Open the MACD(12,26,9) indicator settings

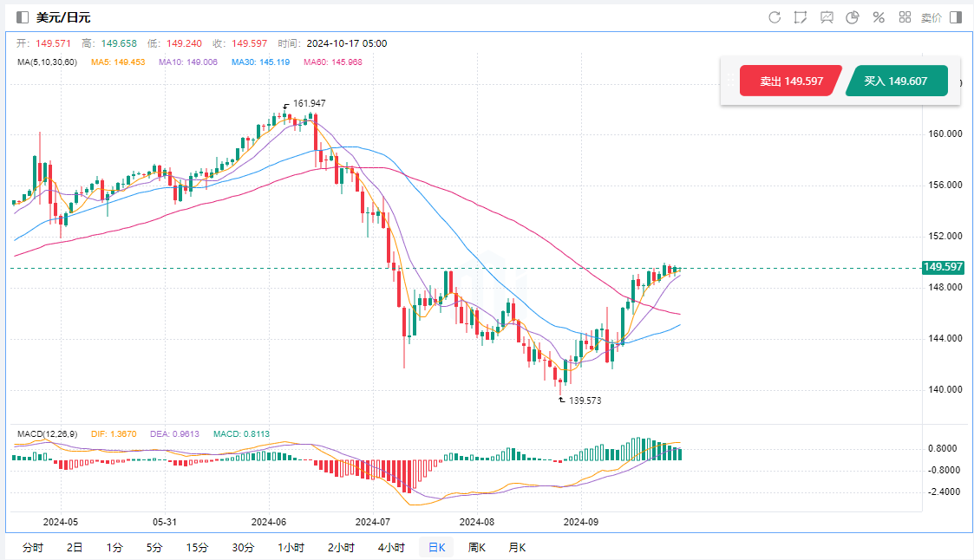[45, 433]
